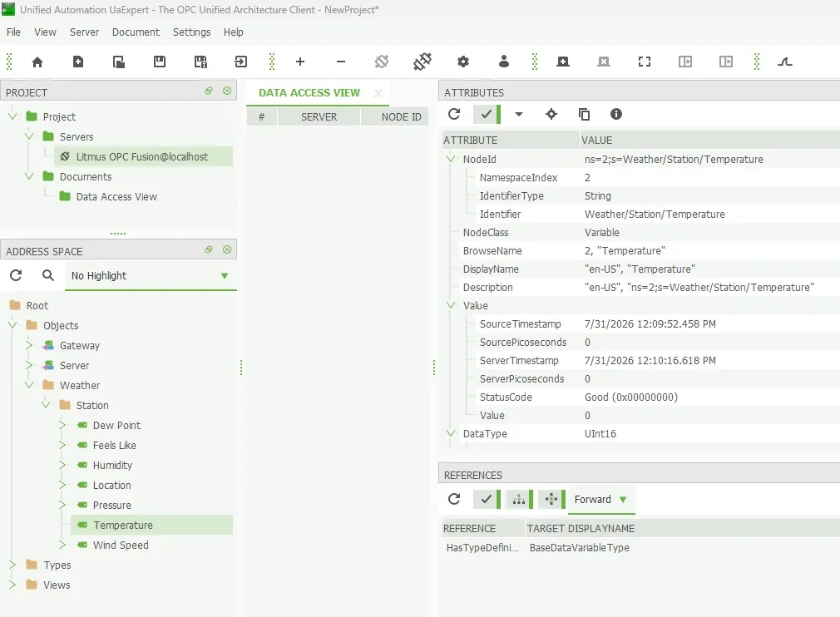Viewport: 840px width, 617px height.
Task: Create a new document with the toolbar icon
Action: click(x=78, y=62)
